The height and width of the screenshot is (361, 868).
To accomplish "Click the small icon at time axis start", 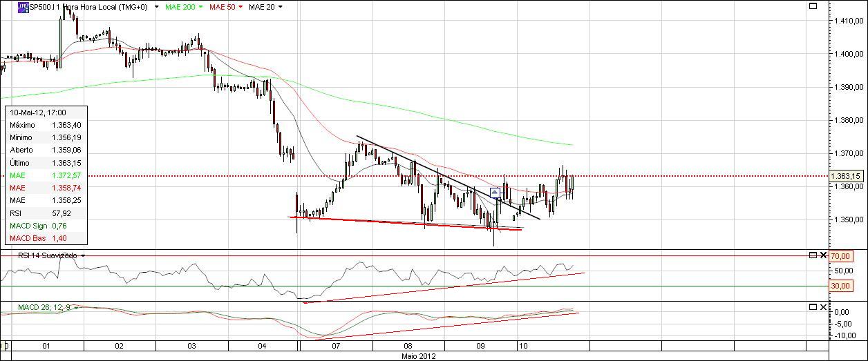I will (4, 345).
